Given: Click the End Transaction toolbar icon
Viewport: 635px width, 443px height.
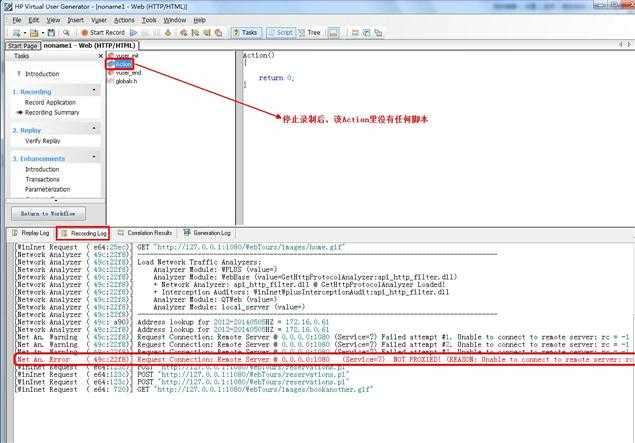Looking at the screenshot, I should [195, 33].
